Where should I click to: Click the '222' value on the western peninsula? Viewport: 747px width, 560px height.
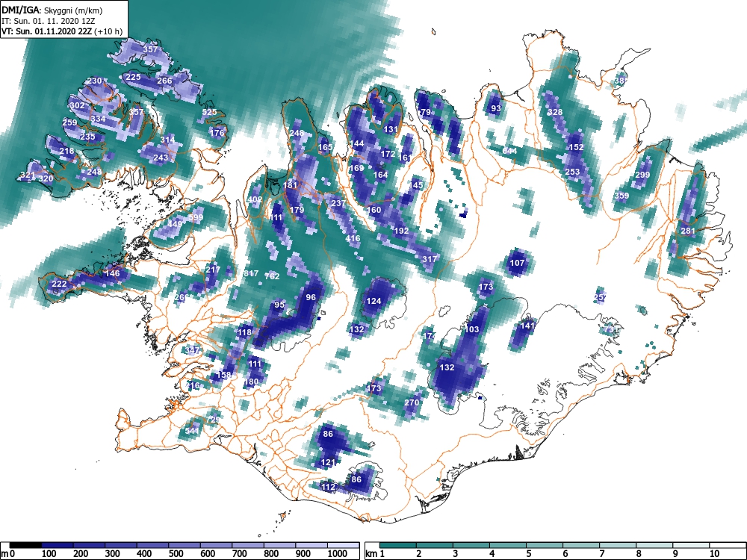(x=59, y=284)
